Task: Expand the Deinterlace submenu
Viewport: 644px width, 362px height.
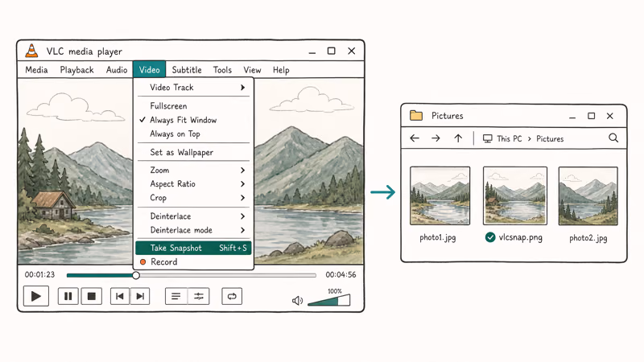Action: [193, 216]
